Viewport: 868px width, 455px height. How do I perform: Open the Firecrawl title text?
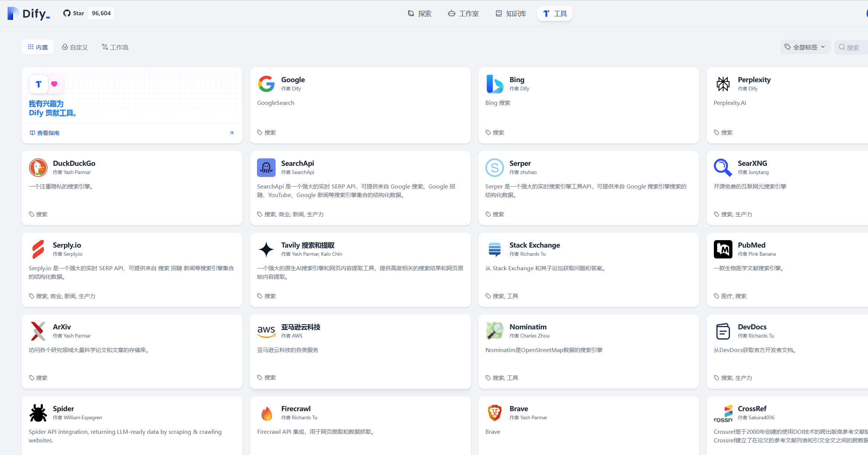pos(296,409)
